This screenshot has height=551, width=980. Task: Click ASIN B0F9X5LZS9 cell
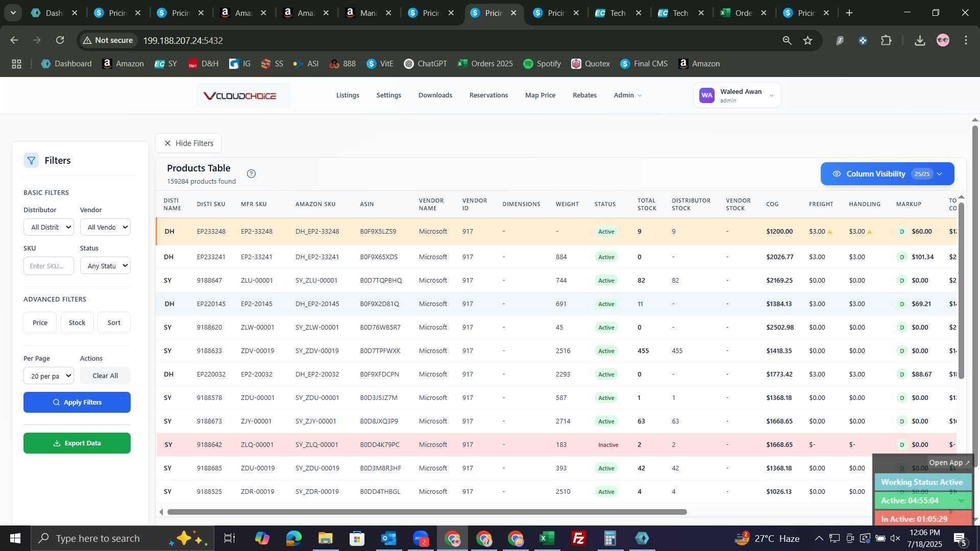pos(378,232)
